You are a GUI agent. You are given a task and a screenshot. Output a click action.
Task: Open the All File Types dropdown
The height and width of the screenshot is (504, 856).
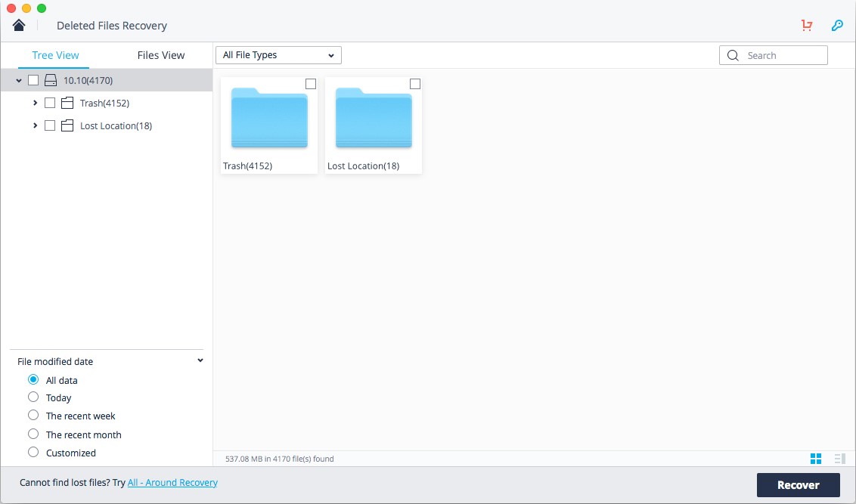278,55
